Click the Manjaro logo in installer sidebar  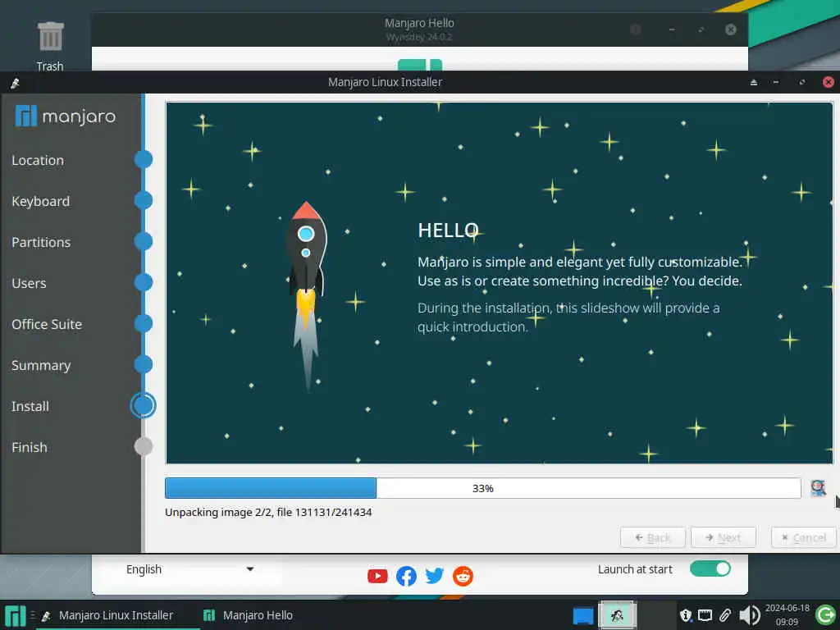pyautogui.click(x=66, y=116)
